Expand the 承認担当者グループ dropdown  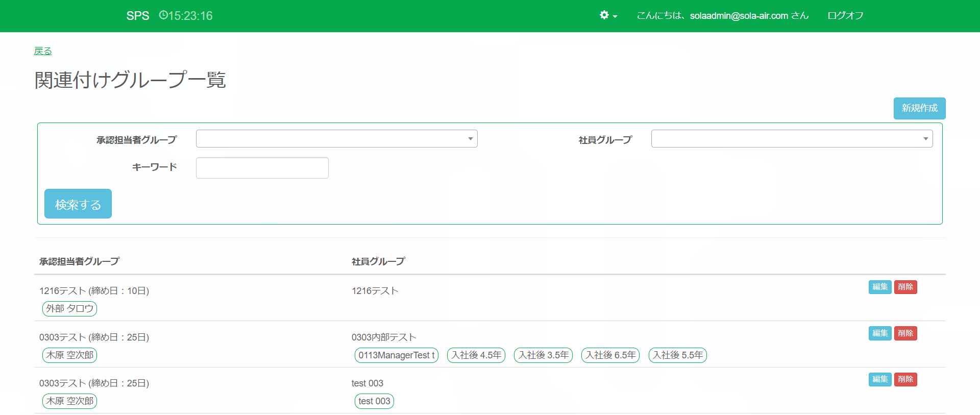(x=336, y=139)
